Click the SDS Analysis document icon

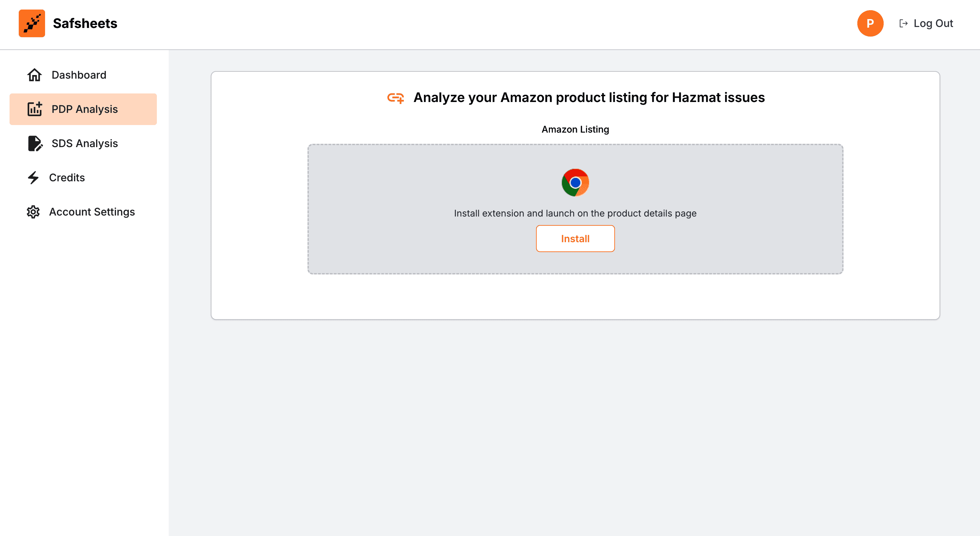[35, 143]
